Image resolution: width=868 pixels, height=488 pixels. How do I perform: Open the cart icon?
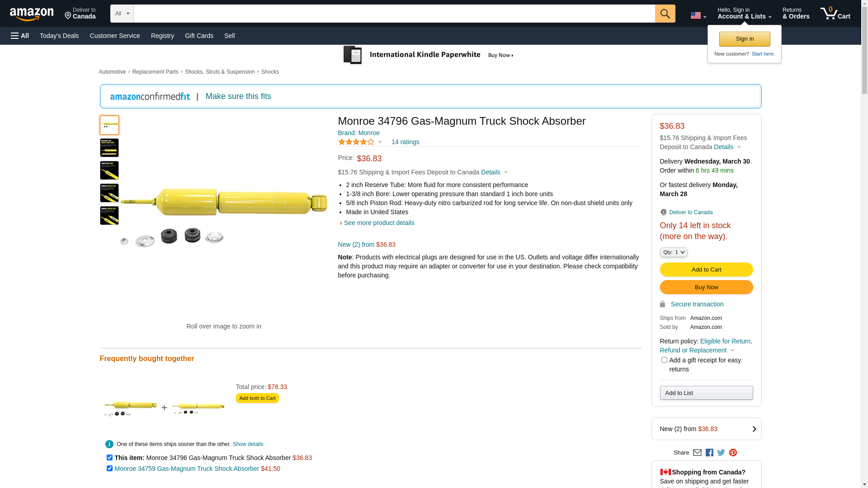(x=835, y=14)
